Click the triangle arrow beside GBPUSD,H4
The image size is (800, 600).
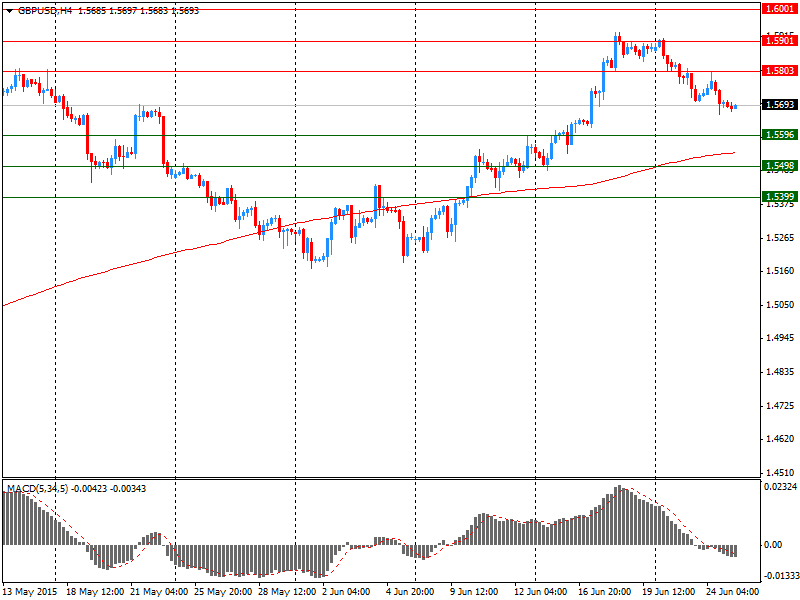tap(9, 11)
